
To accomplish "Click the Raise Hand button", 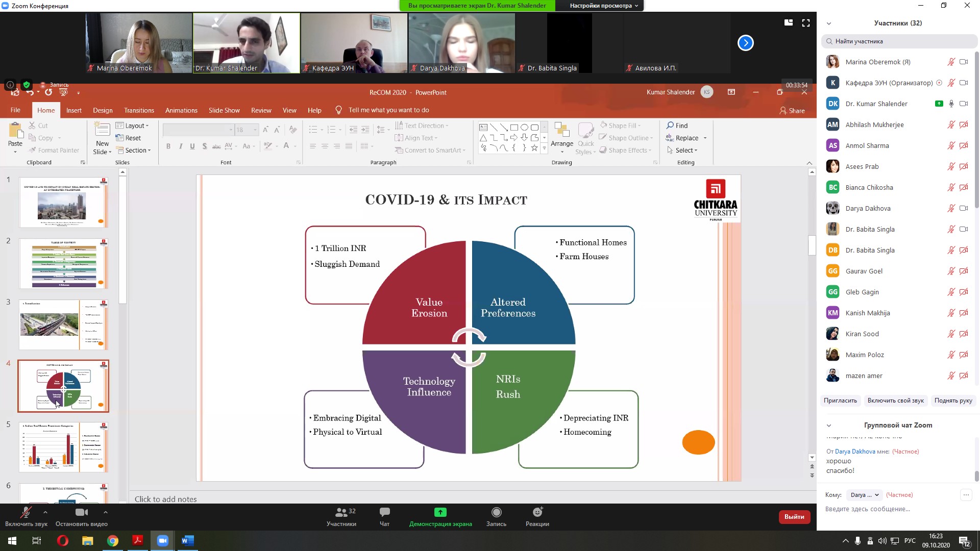I will [953, 400].
